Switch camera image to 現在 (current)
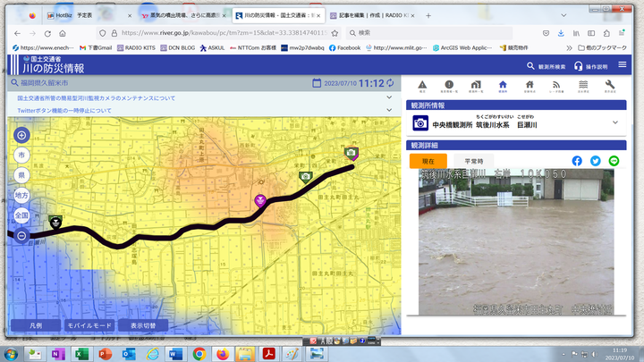This screenshot has height=362, width=644. [428, 161]
